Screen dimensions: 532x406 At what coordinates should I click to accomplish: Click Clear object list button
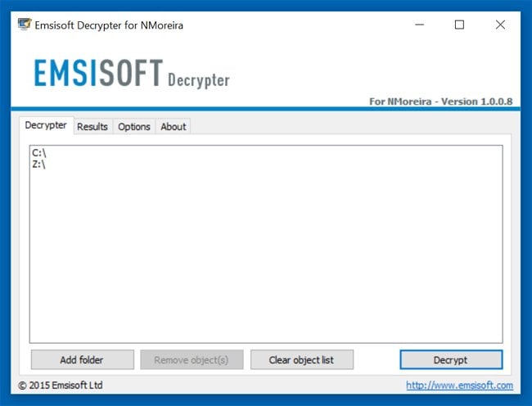click(302, 359)
